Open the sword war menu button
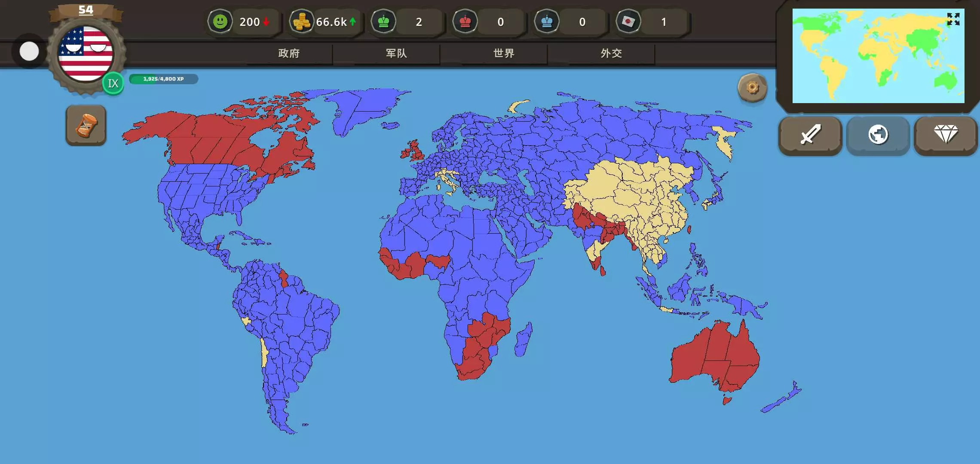980x464 pixels. click(810, 135)
